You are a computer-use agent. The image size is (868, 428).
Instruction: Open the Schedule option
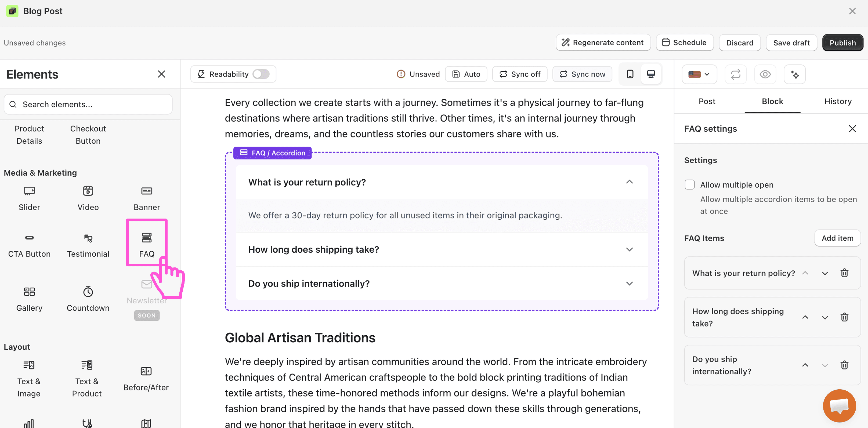pyautogui.click(x=684, y=43)
